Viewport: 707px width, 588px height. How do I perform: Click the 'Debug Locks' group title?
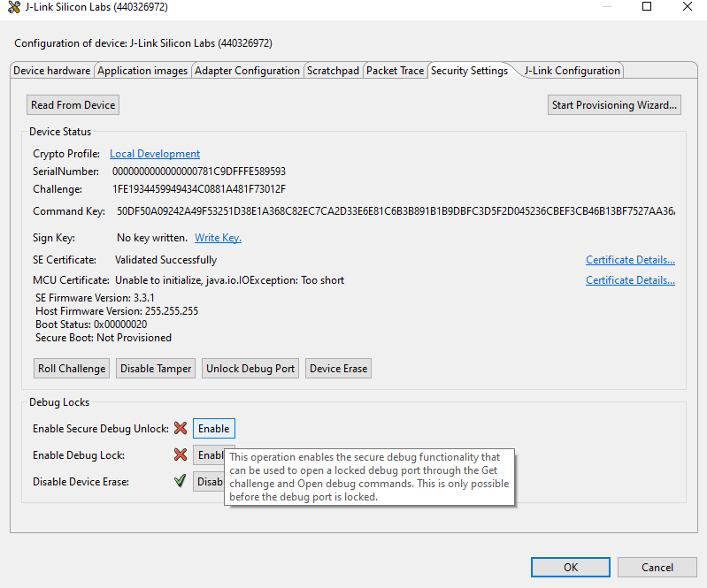[x=59, y=402]
